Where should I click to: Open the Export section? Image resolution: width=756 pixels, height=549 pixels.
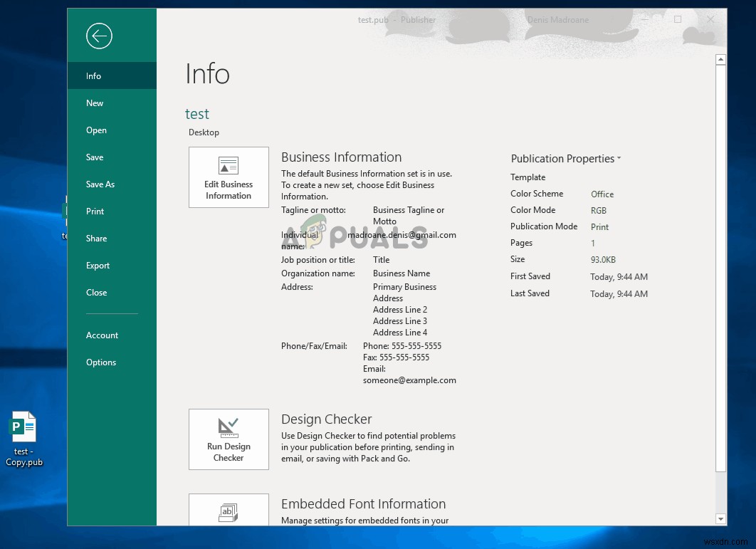pos(98,265)
